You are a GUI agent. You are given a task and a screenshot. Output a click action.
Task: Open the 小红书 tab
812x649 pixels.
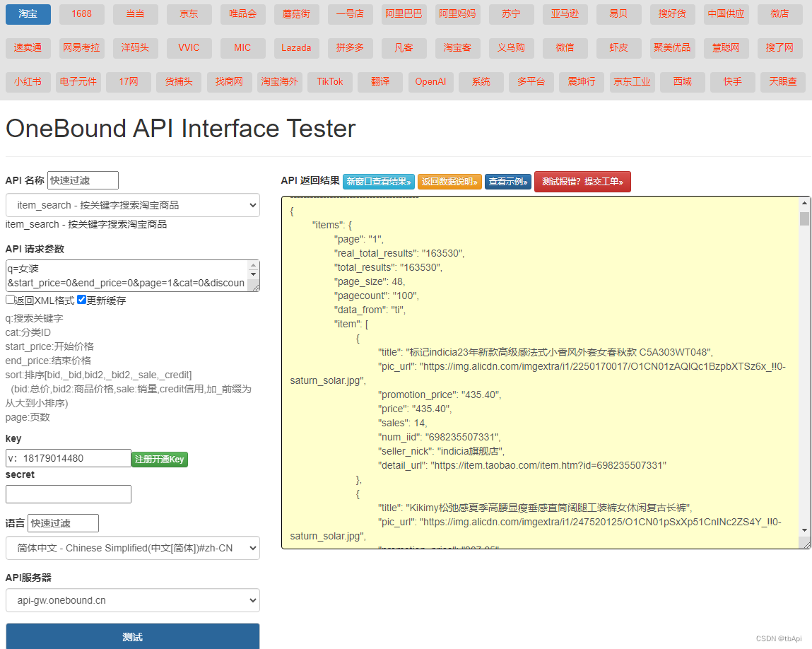(28, 82)
